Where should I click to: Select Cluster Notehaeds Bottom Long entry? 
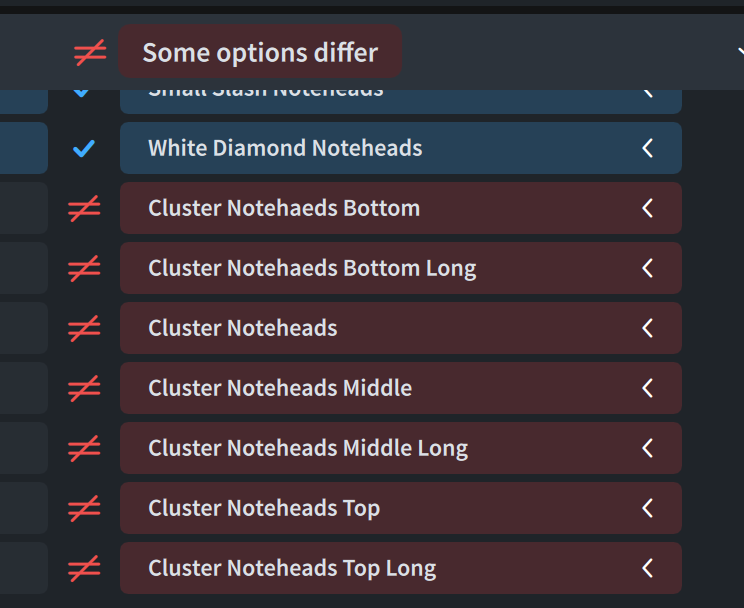312,268
